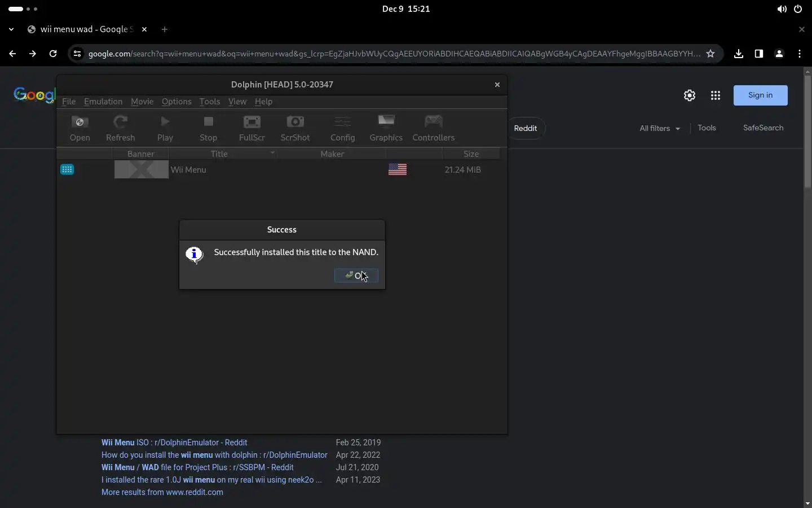
Task: Go back in the browser
Action: [12, 54]
